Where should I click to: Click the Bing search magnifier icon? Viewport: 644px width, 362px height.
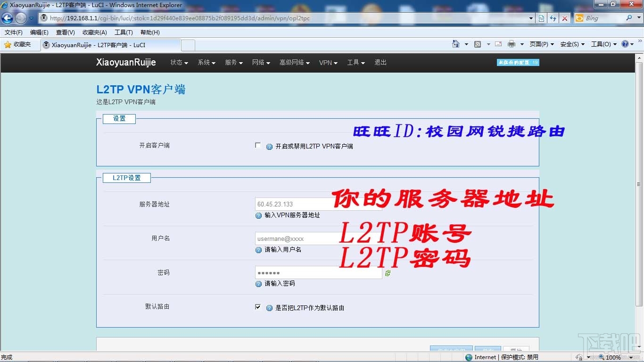point(629,18)
